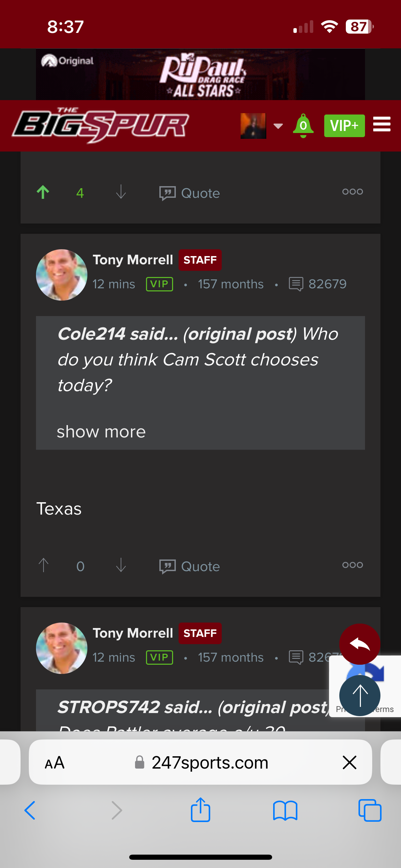This screenshot has width=401, height=868.
Task: Tap the Safari share icon
Action: click(x=200, y=810)
